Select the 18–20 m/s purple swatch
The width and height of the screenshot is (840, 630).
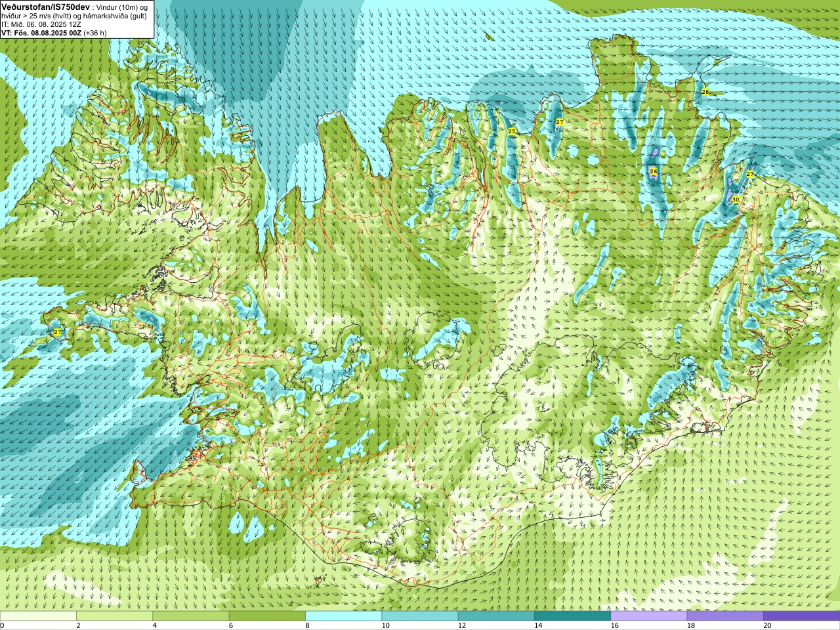[x=725, y=616]
